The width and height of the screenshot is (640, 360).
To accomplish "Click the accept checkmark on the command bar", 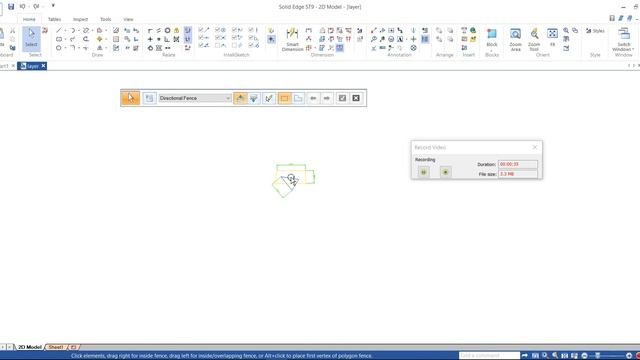I will point(342,98).
